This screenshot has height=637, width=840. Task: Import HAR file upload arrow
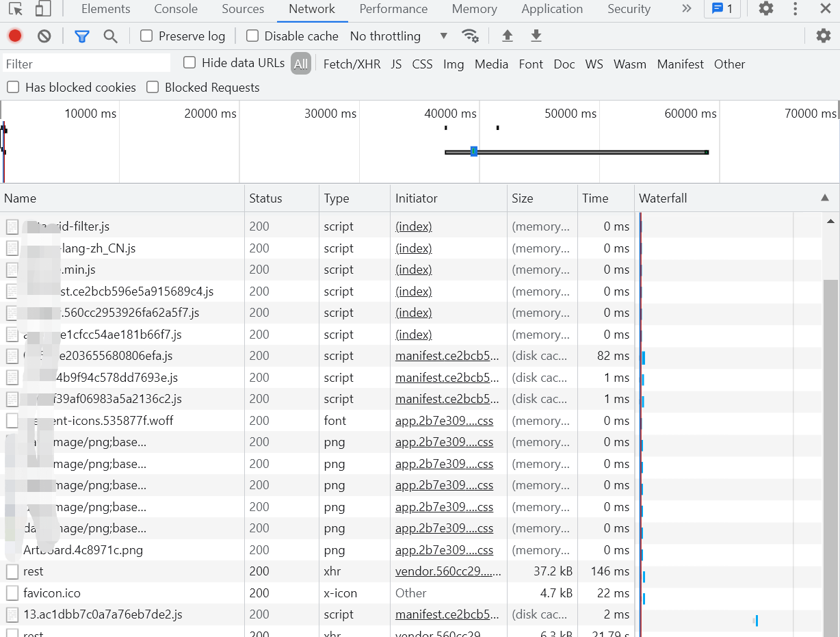click(507, 36)
